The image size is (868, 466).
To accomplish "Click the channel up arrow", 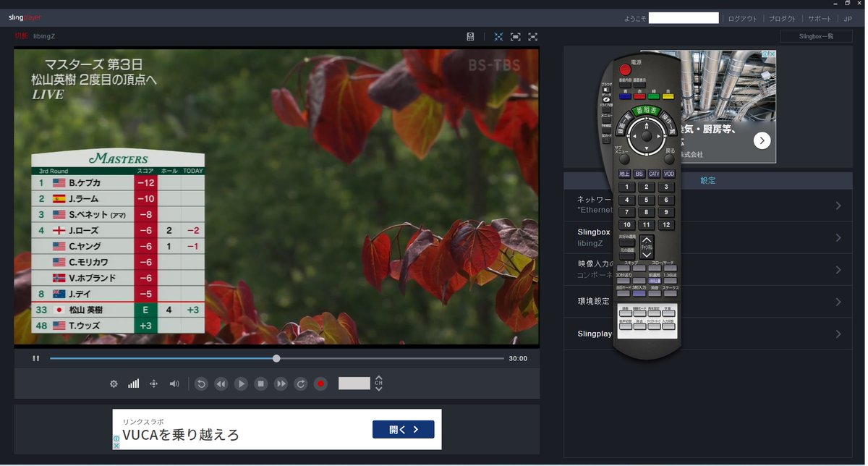I will pyautogui.click(x=378, y=378).
